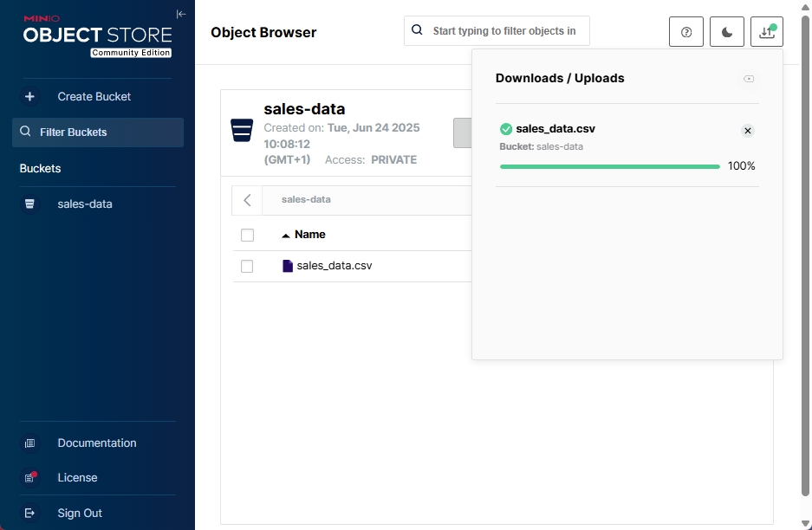Toggle dark mode with the moon icon
The width and height of the screenshot is (812, 530).
point(726,32)
